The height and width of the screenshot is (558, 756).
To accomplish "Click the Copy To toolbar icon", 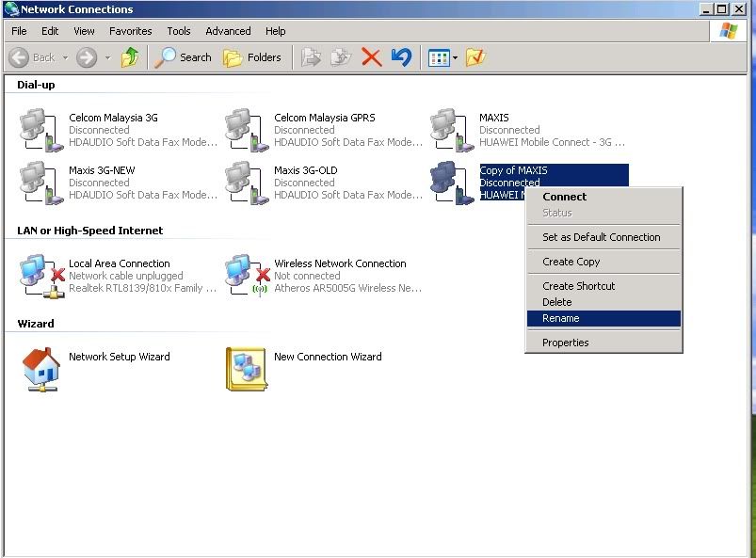I will click(x=342, y=57).
